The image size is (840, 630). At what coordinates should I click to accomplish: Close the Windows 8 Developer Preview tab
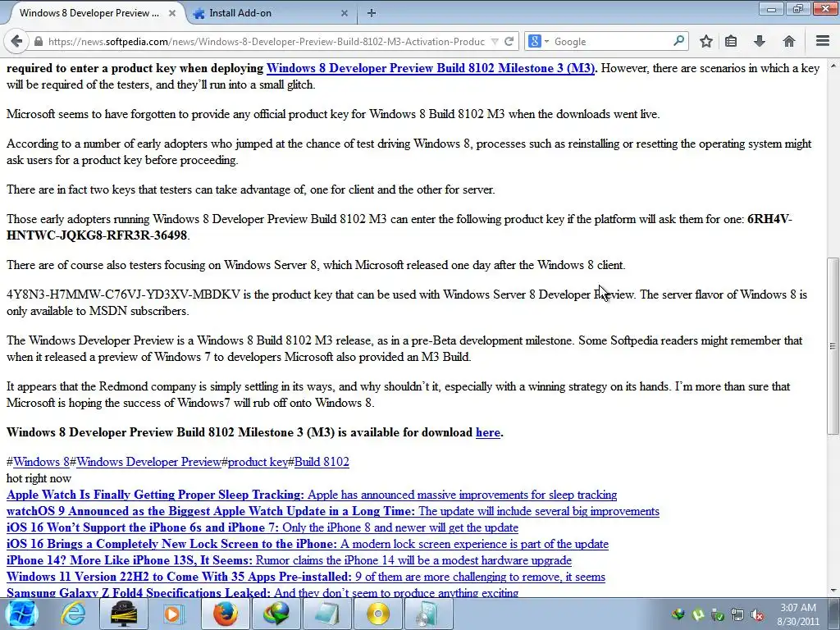[x=172, y=13]
